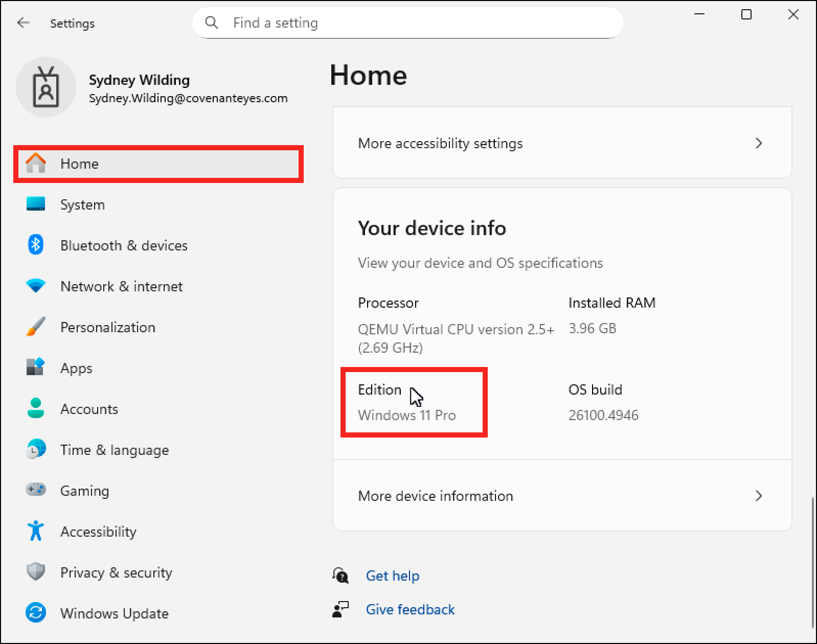The width and height of the screenshot is (817, 644).
Task: Click the search magnifier icon
Action: (211, 23)
